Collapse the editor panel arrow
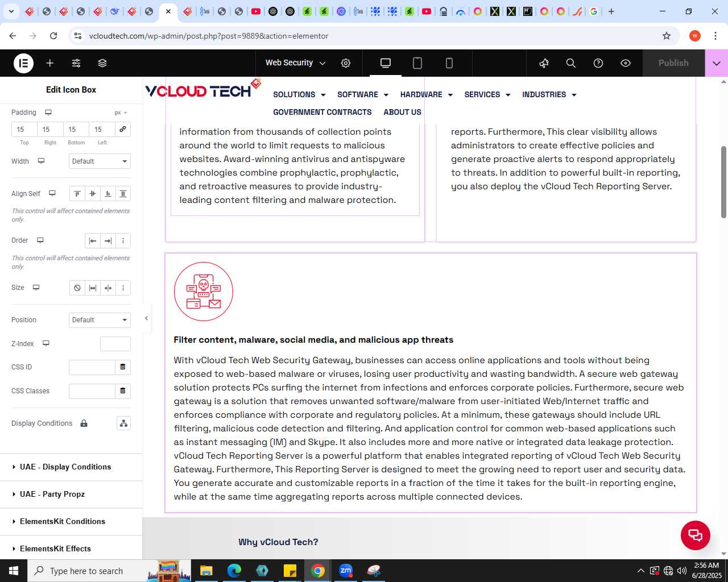 (x=146, y=318)
